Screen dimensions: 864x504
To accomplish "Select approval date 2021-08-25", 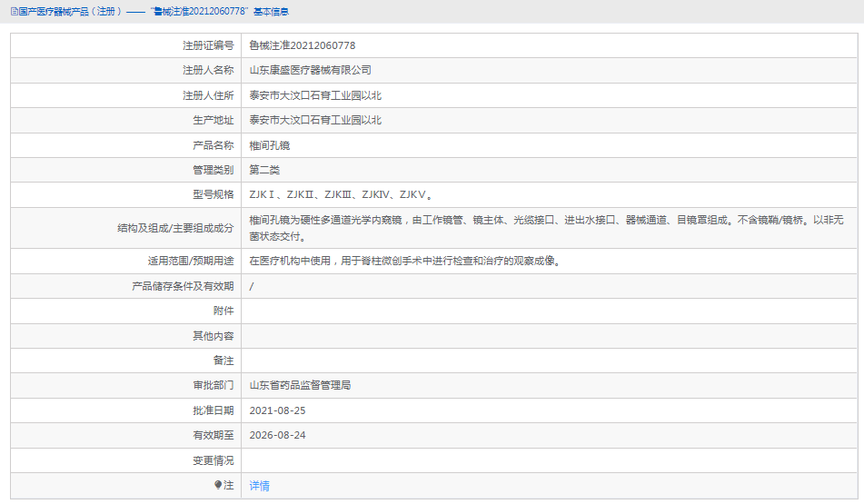I will pyautogui.click(x=277, y=410).
